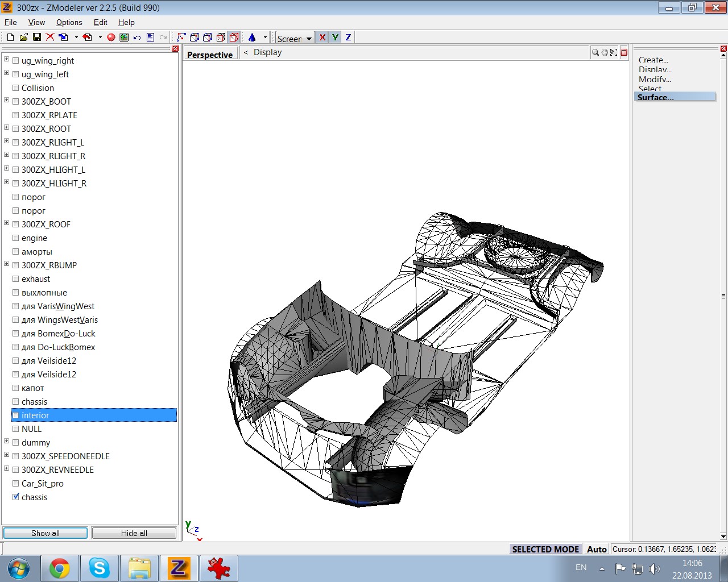The width and height of the screenshot is (728, 582).
Task: Click the Import icon in the toolbar
Action: [63, 38]
